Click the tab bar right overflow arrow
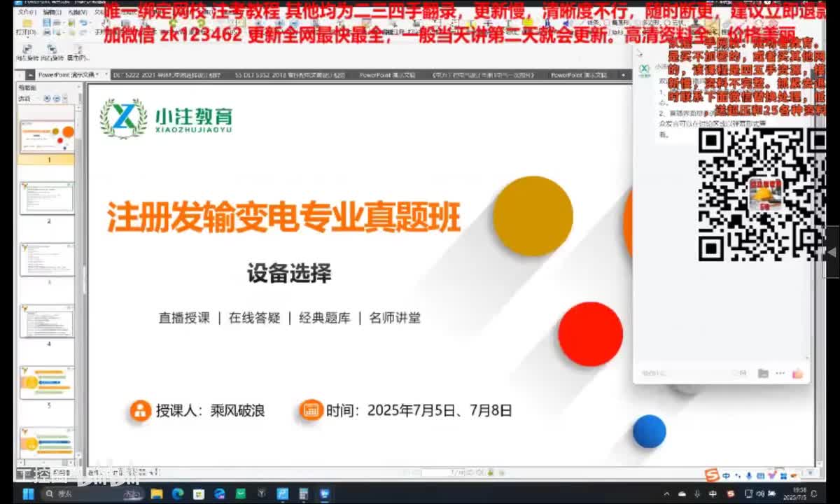The width and height of the screenshot is (840, 504). click(622, 74)
